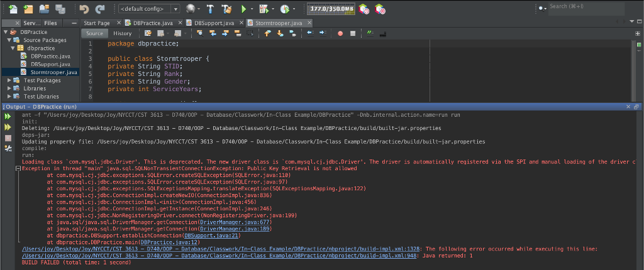
Task: Click Previous Bookmark icon
Action: coord(268,33)
